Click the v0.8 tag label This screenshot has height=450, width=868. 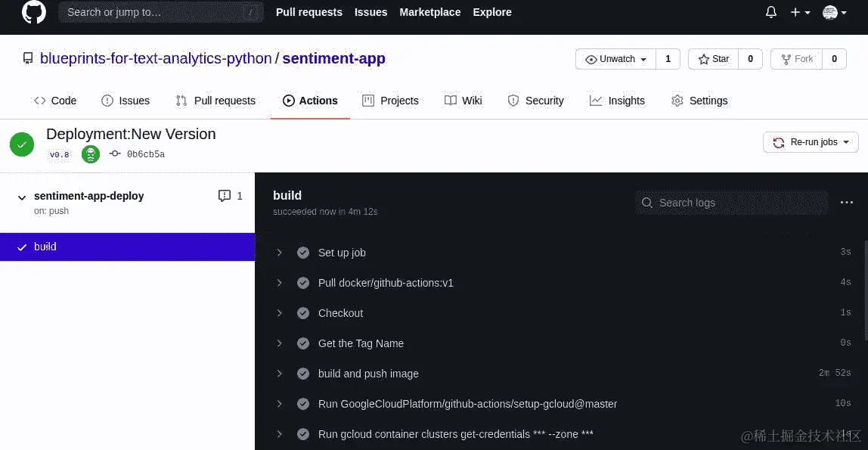coord(59,154)
